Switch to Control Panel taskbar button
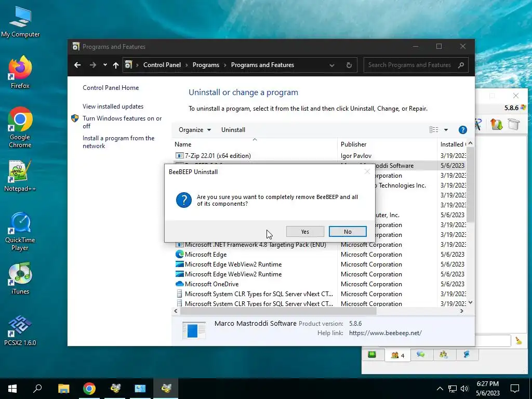Screen dimensions: 532x399 click(x=140, y=389)
